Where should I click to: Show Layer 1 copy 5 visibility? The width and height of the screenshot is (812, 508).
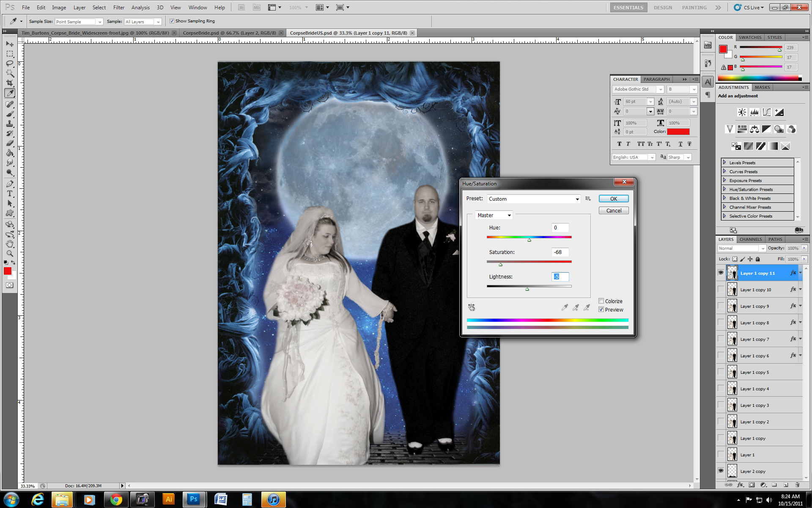pyautogui.click(x=721, y=372)
